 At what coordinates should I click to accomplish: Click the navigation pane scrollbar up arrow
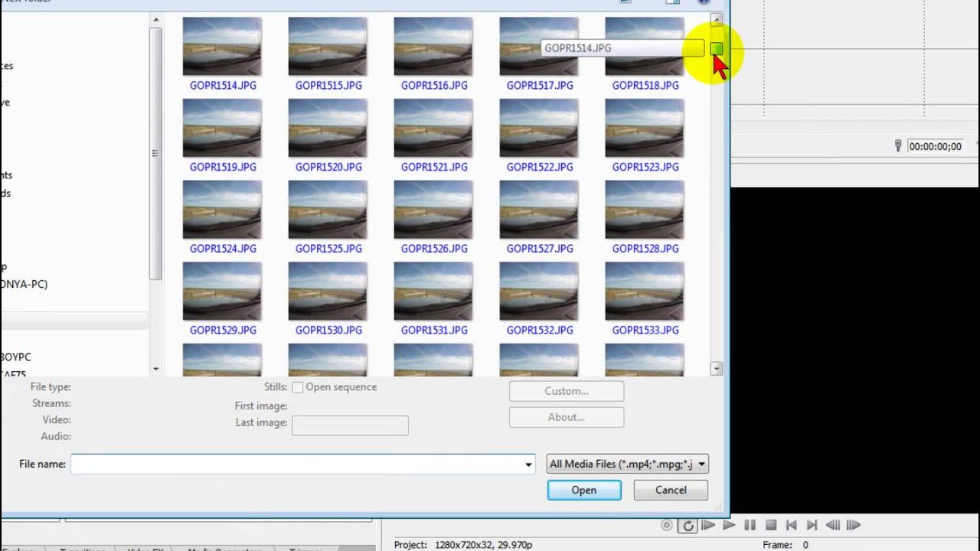(156, 20)
